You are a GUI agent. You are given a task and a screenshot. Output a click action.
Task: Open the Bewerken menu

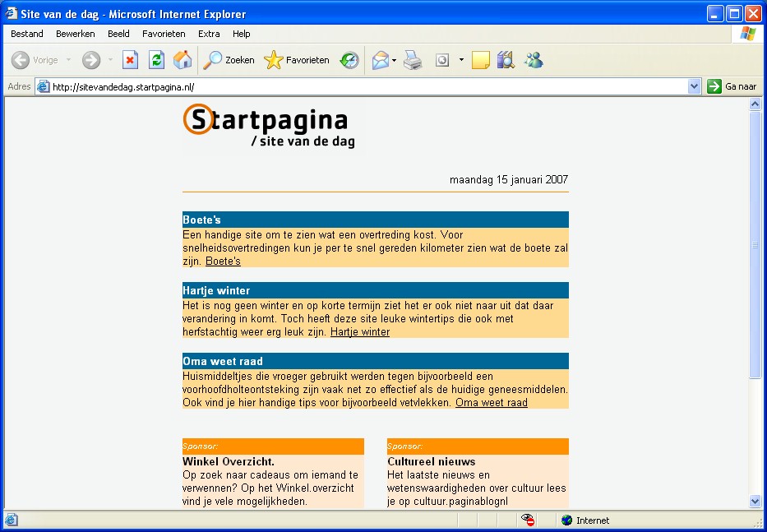[x=76, y=34]
